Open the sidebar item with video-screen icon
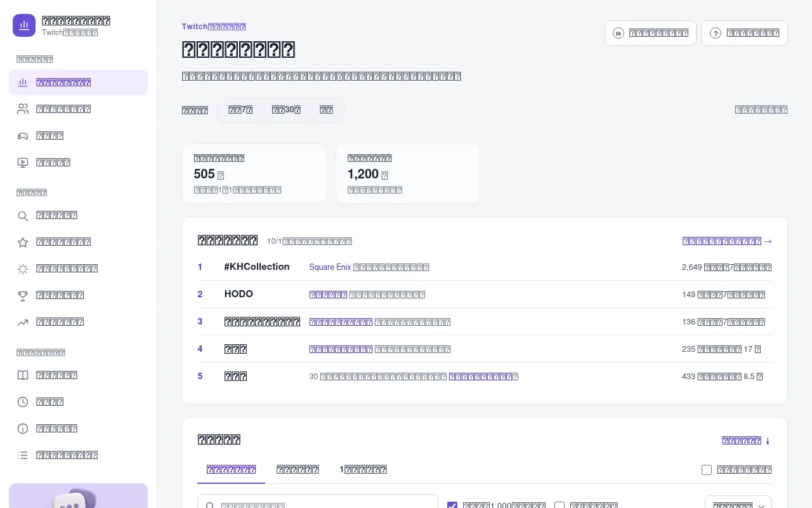812x508 pixels. (x=78, y=163)
